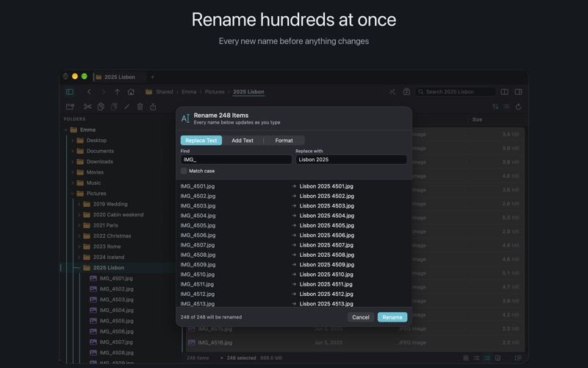Toggle the right inspector panel icon

click(518, 91)
